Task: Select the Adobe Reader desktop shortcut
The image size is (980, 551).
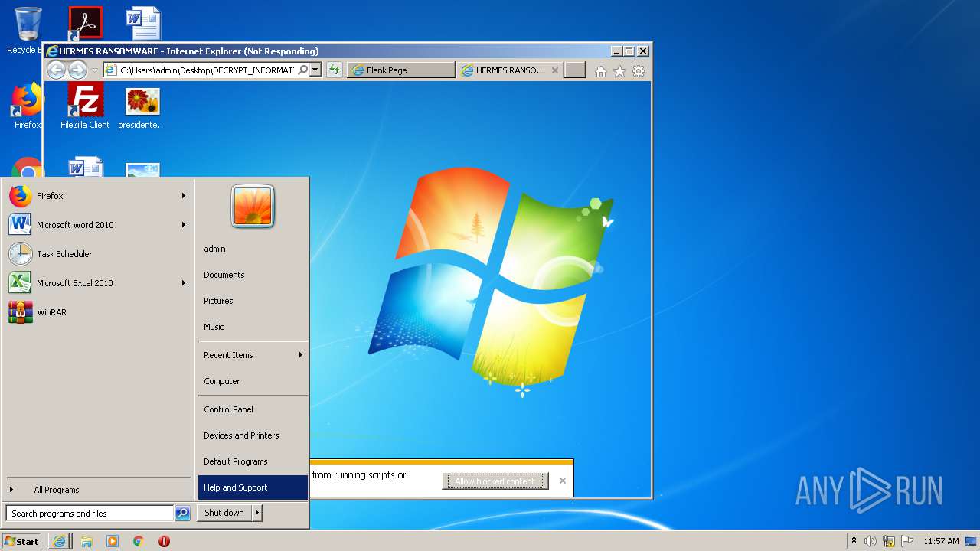Action: coord(85,24)
